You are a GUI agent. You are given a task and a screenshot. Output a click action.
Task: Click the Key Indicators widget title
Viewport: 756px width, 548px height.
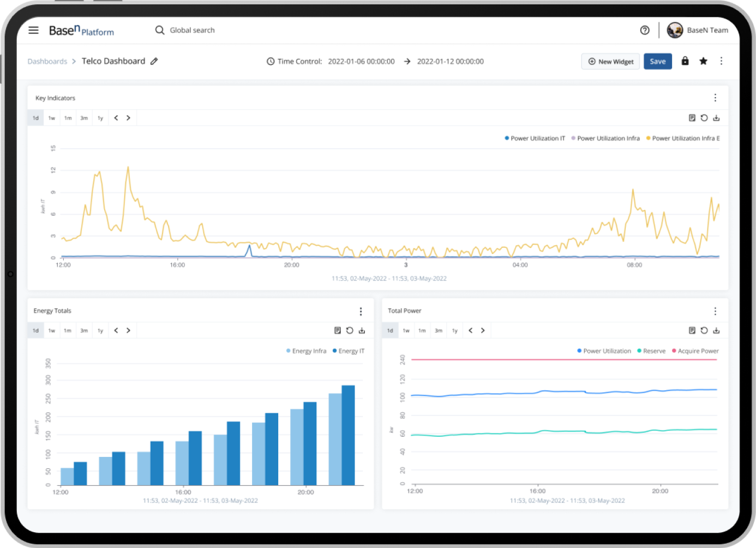[55, 98]
